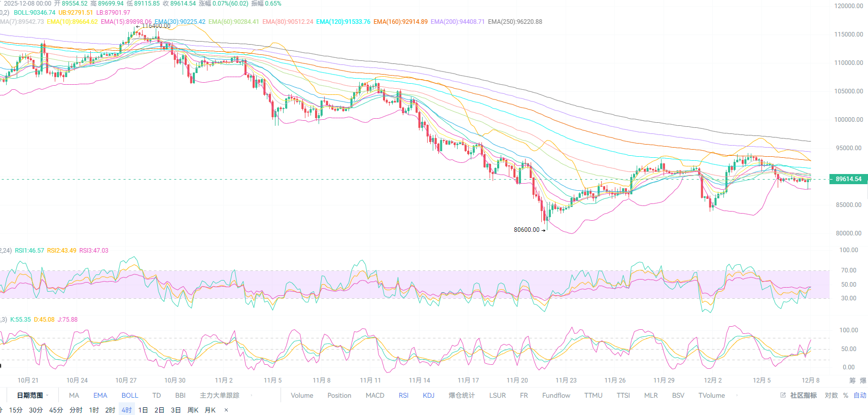Click the 自动 auto scale button
Screen dimensions: 868x415
(860, 395)
